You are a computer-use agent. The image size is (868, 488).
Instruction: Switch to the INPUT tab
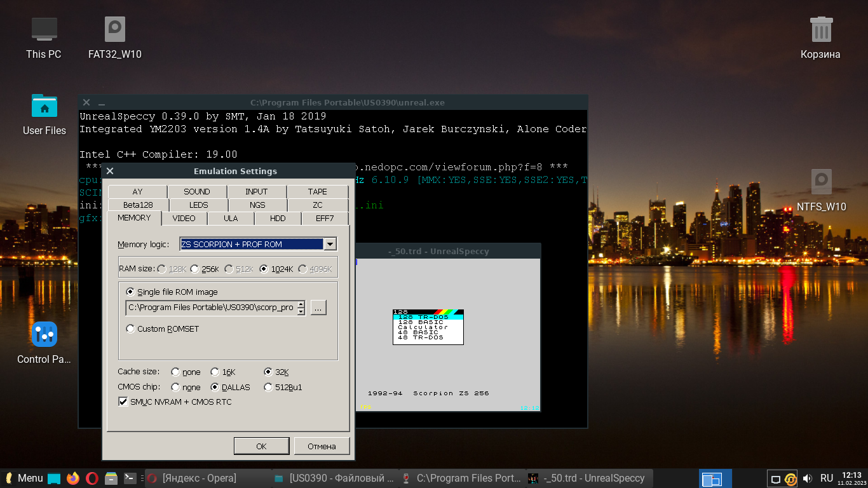pos(257,191)
